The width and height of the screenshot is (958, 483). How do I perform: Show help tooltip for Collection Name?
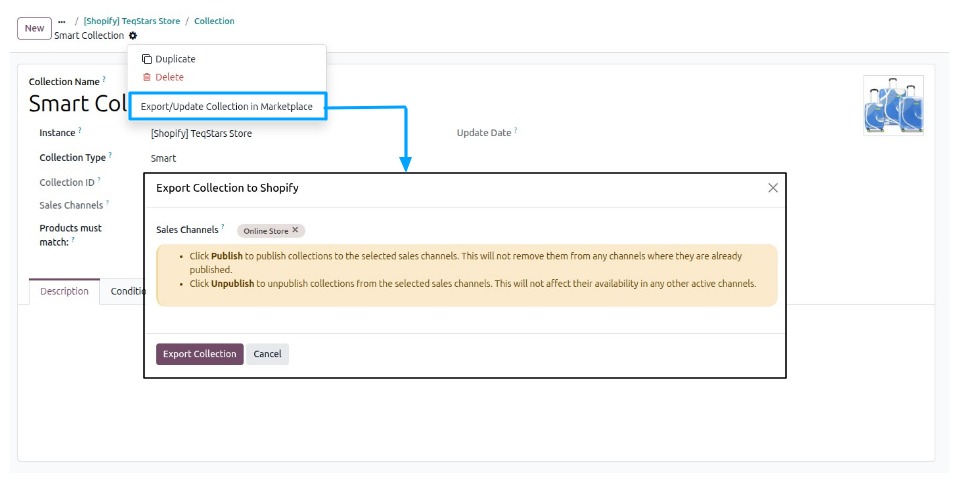104,79
